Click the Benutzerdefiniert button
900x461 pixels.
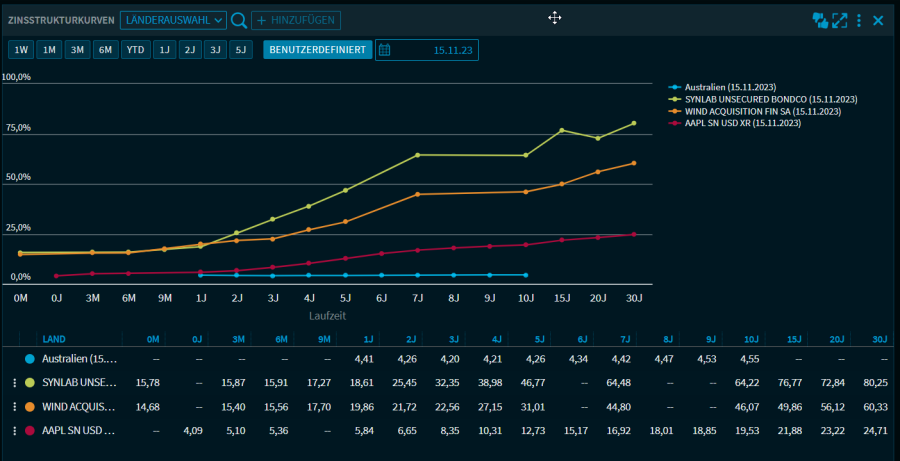click(317, 50)
